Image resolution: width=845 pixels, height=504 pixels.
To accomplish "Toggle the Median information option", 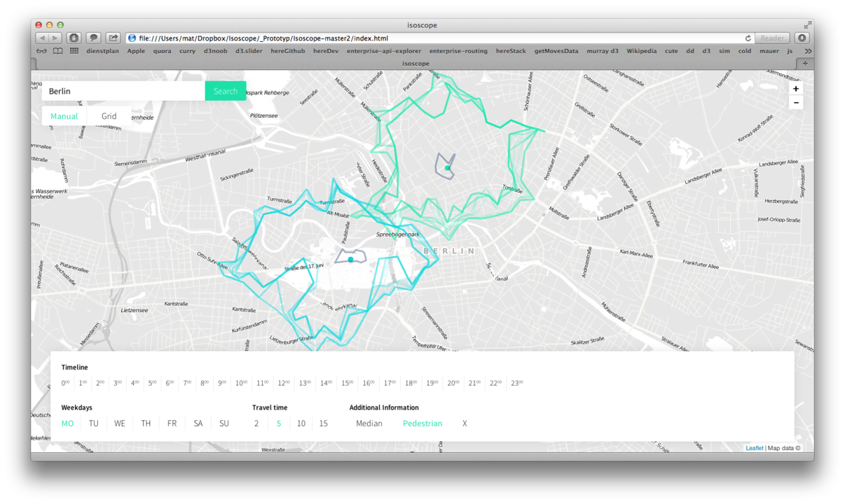I will (x=369, y=423).
